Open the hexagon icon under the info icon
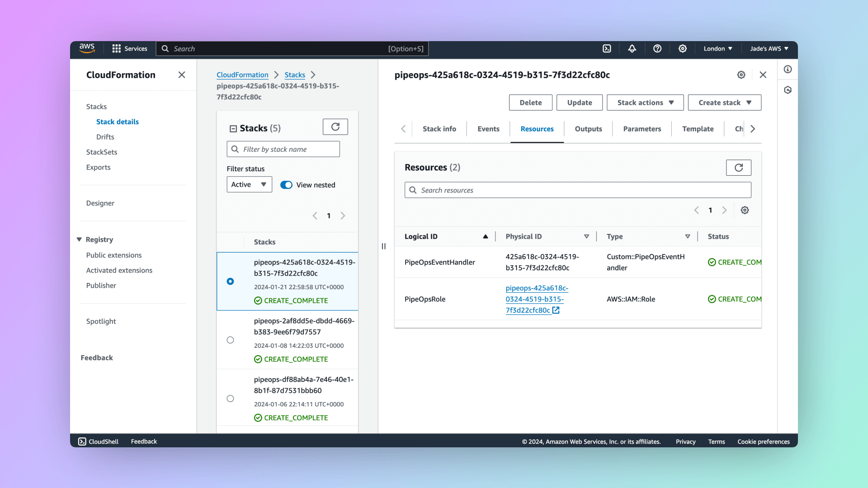This screenshot has width=868, height=488. [788, 90]
